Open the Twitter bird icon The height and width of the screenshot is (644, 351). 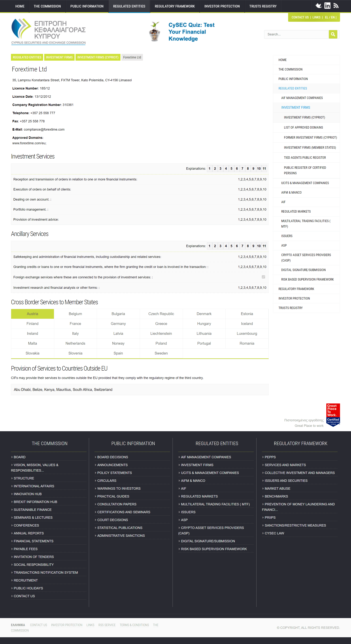pyautogui.click(x=318, y=6)
